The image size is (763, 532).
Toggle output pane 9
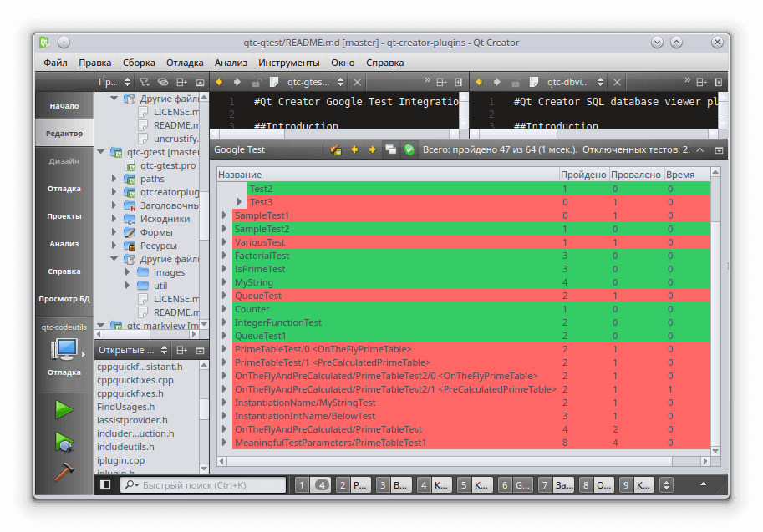pos(637,485)
